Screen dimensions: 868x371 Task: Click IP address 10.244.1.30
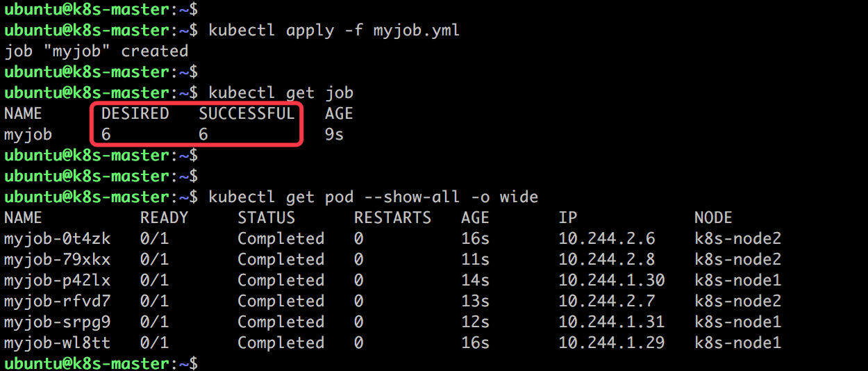pyautogui.click(x=612, y=281)
